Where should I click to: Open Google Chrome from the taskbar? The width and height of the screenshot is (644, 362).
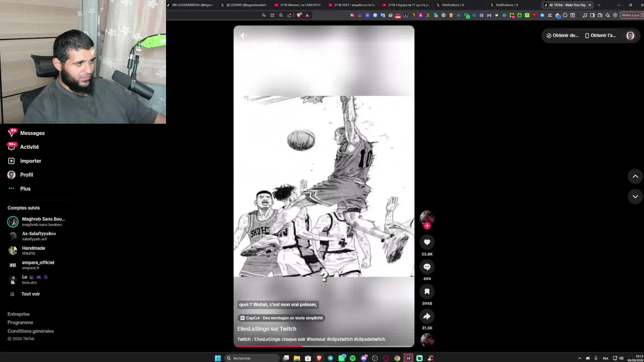(397, 358)
